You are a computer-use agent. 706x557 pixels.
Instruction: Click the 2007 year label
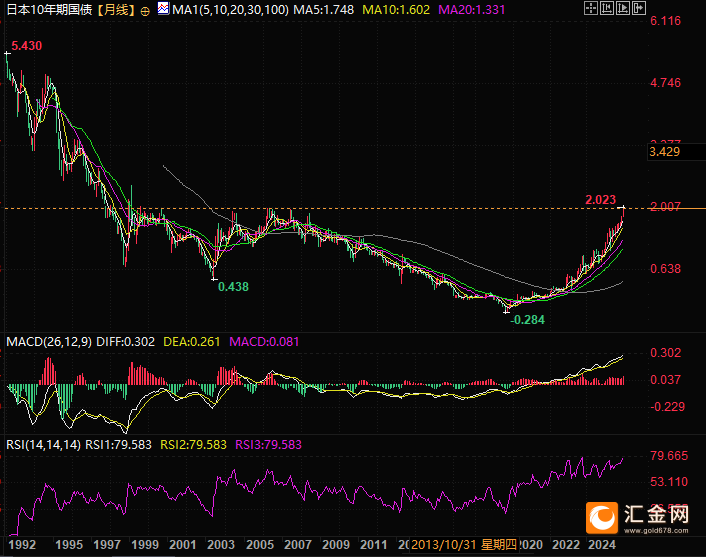click(298, 545)
